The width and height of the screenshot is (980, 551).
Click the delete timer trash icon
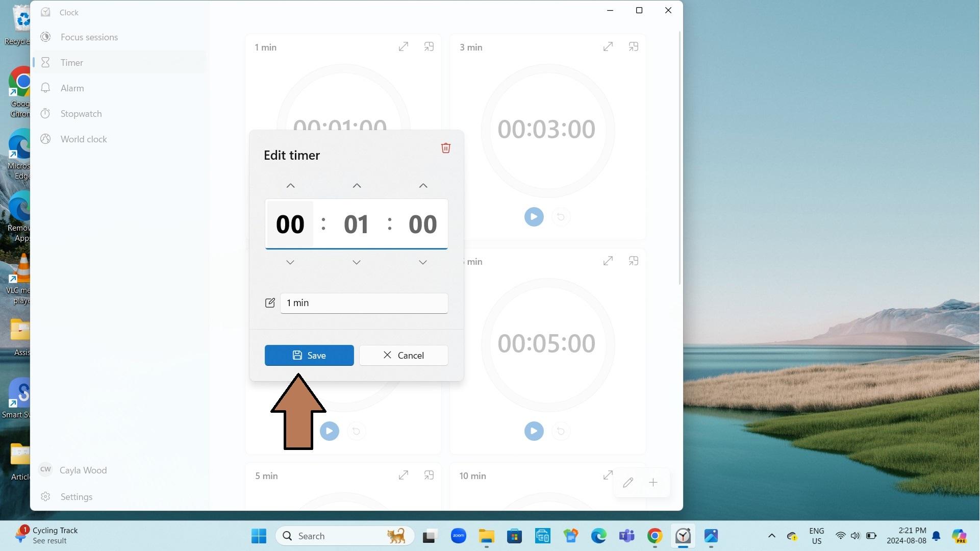click(x=444, y=148)
